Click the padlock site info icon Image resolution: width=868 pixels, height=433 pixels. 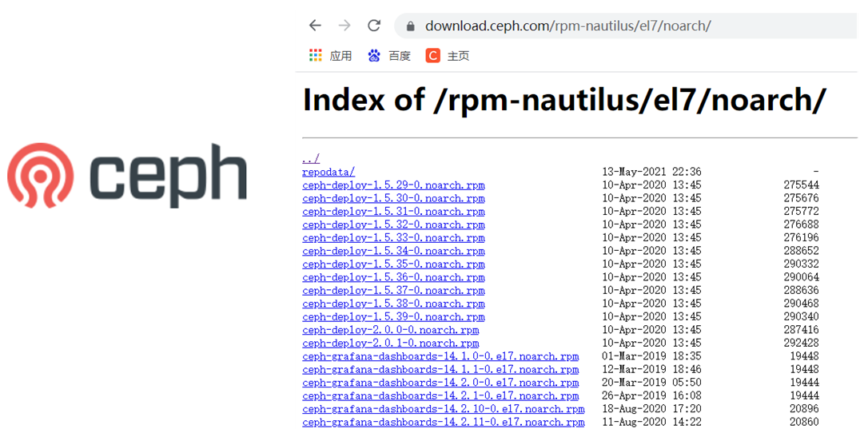click(410, 26)
